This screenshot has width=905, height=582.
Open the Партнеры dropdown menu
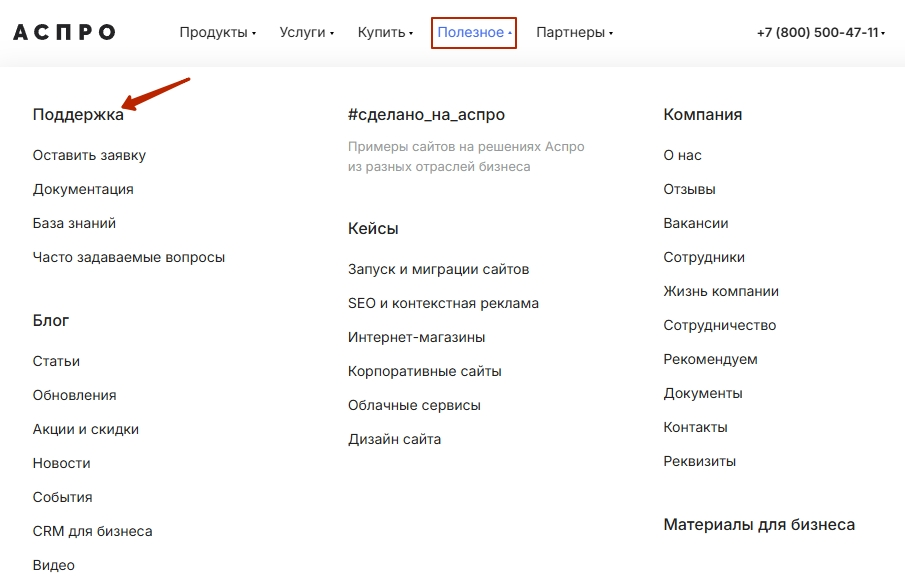click(574, 32)
